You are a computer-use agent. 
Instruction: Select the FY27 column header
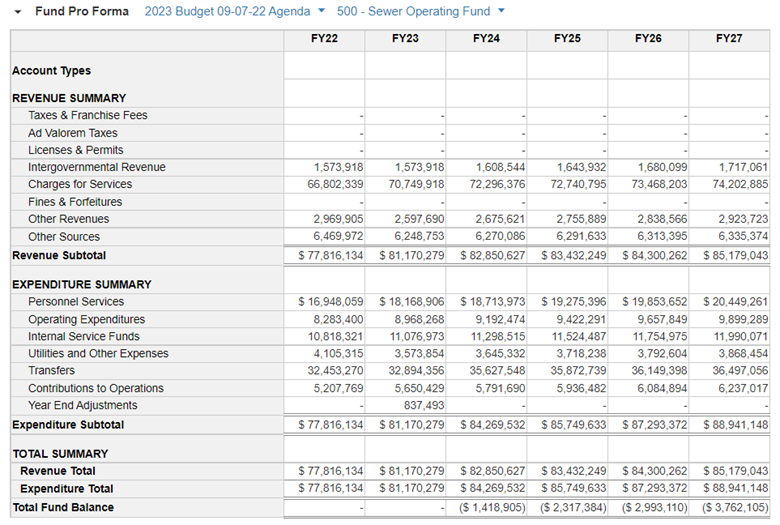click(729, 38)
